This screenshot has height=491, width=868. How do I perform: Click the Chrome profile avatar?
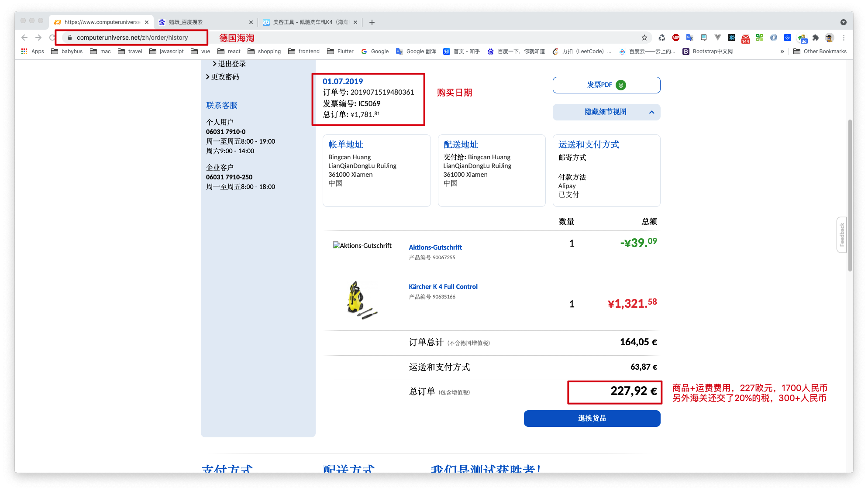point(829,38)
